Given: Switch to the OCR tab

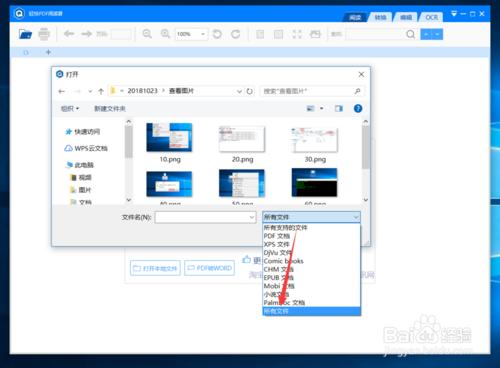Looking at the screenshot, I should [x=431, y=17].
